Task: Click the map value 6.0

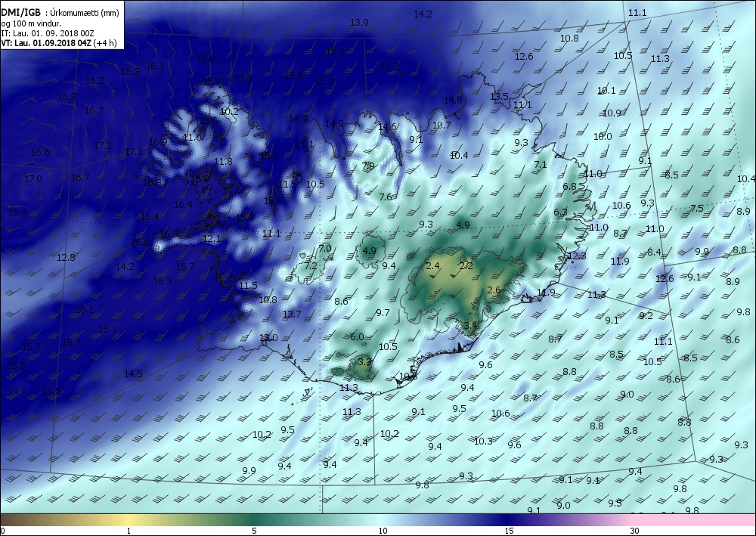Action: [357, 336]
